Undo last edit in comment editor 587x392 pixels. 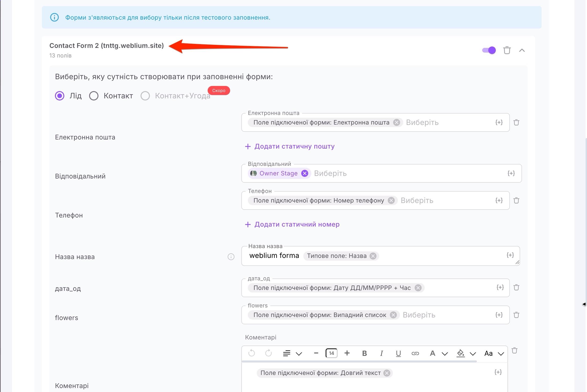(251, 353)
